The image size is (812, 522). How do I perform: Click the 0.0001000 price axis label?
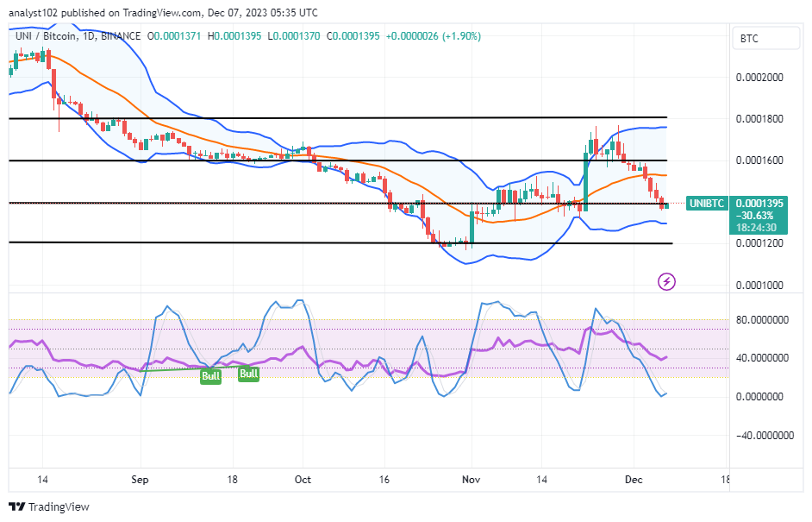point(759,285)
